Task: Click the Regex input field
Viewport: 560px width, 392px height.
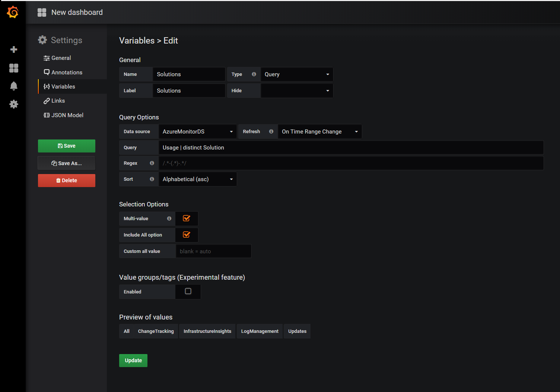Action: point(351,163)
